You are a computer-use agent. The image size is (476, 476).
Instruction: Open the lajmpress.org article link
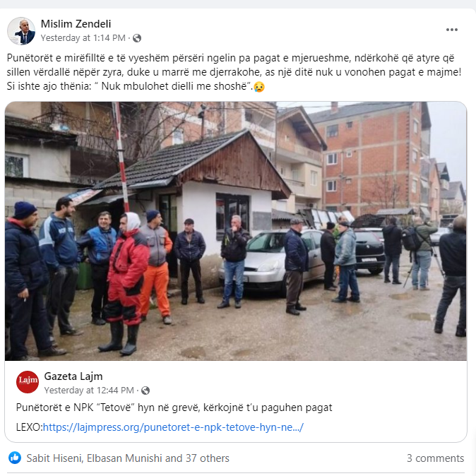click(173, 427)
